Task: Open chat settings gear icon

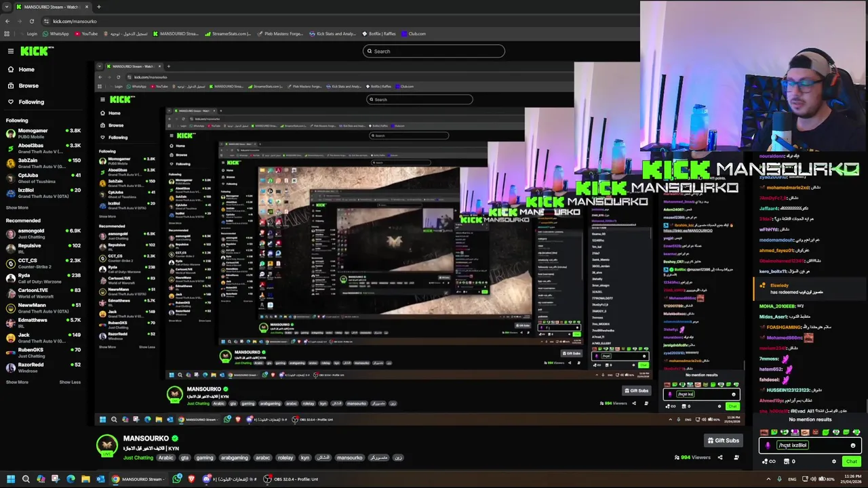Action: (834, 462)
